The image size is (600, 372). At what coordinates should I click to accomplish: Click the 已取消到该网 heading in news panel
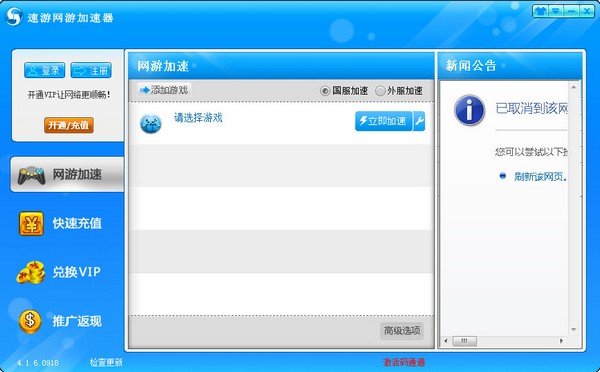click(x=532, y=109)
